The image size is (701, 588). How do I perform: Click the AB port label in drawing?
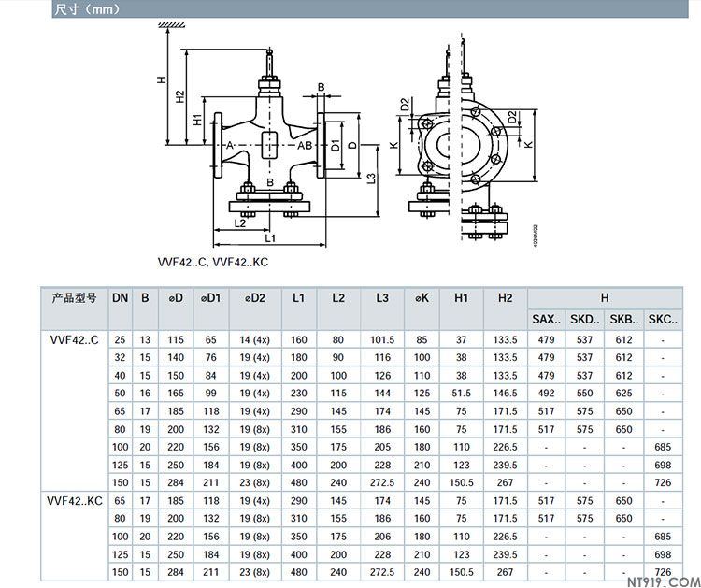[x=305, y=146]
